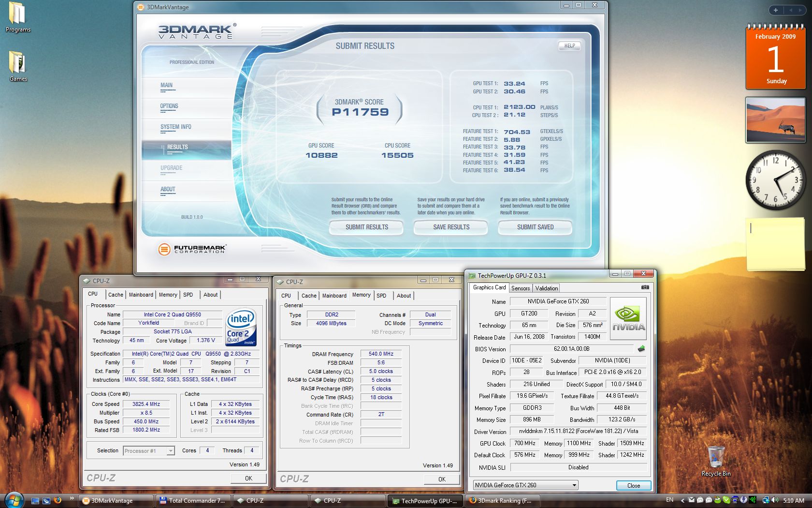Open the Recycle Bin icon
Screen dimensions: 812x508
[716, 461]
